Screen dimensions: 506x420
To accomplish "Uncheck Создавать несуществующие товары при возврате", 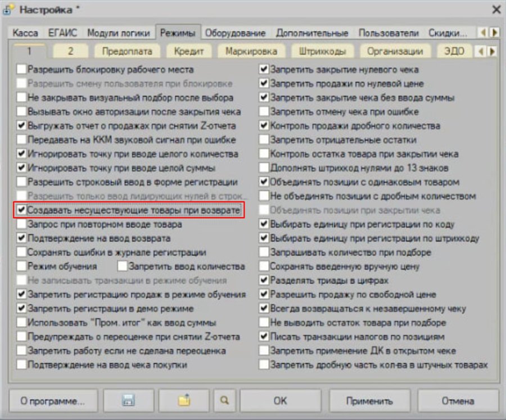I will (x=21, y=210).
